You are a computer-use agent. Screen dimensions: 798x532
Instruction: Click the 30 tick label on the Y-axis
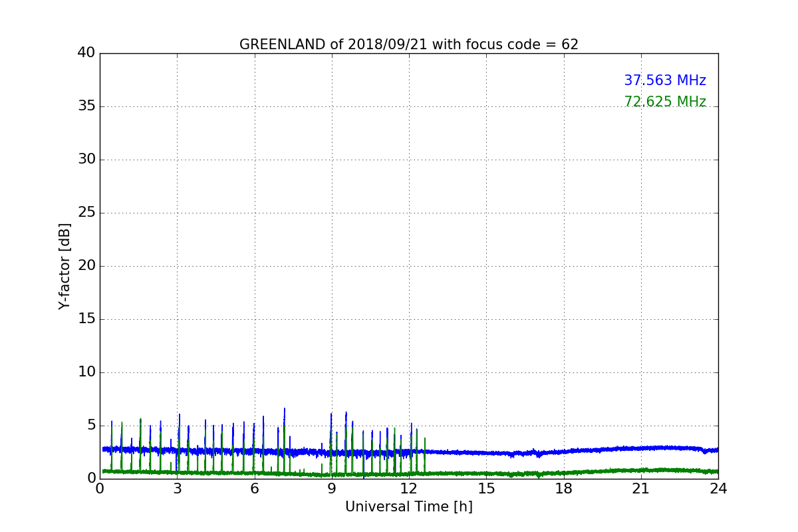click(86, 160)
